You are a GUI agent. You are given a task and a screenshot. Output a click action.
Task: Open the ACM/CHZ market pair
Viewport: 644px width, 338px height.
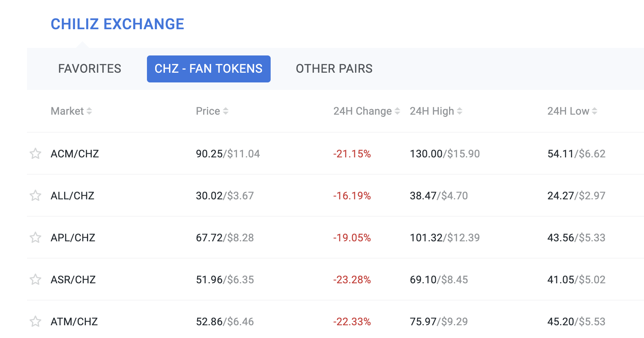coord(75,154)
